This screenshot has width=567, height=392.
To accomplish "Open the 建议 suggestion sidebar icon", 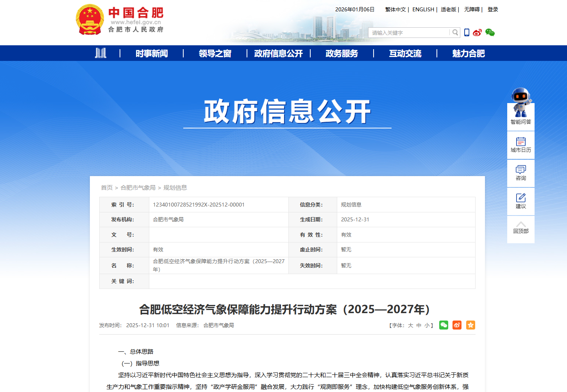I will pos(520,201).
